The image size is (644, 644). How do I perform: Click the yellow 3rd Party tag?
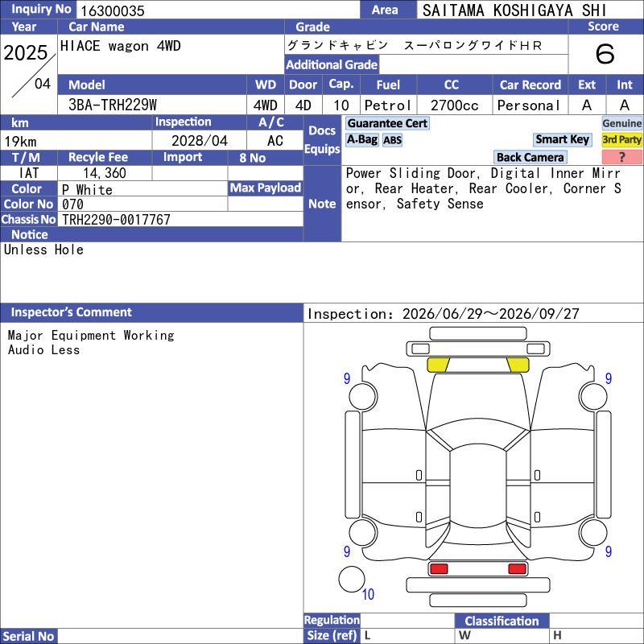tap(621, 139)
